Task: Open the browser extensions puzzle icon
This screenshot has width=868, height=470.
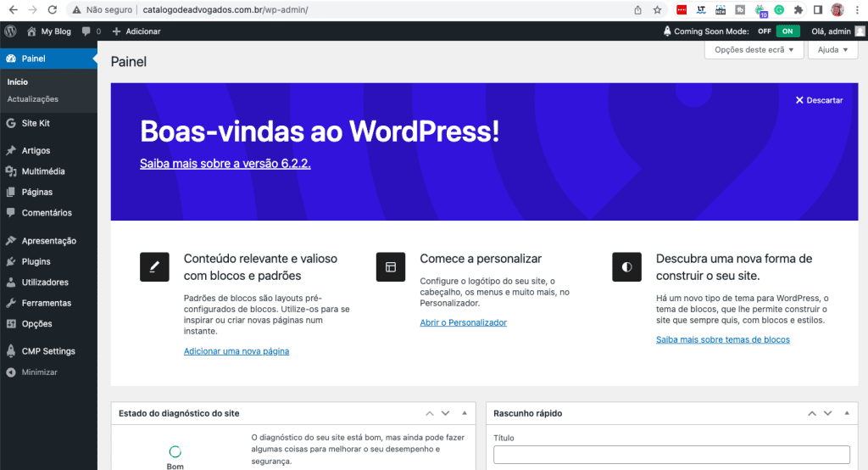Action: 798,9
